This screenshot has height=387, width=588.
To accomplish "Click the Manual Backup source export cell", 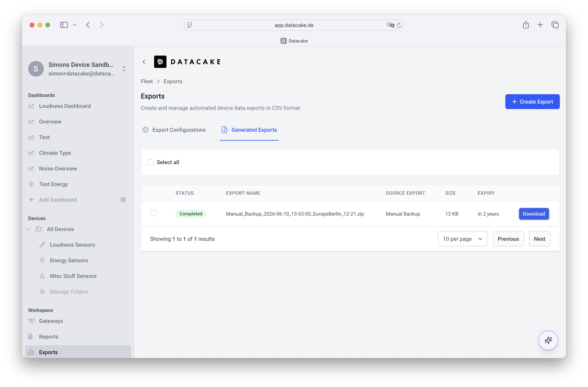I will point(403,214).
